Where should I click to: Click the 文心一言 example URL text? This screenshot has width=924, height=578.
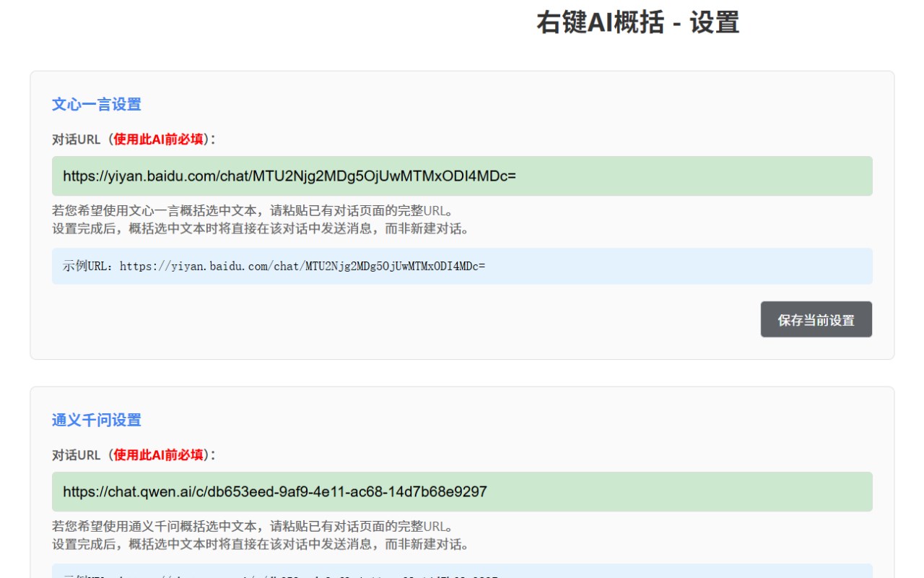coord(274,266)
